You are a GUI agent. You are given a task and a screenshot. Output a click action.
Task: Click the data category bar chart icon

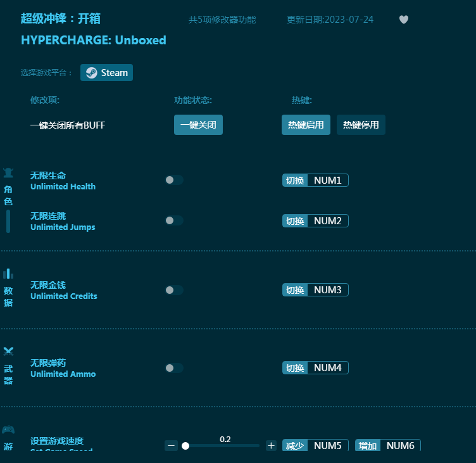pyautogui.click(x=8, y=274)
